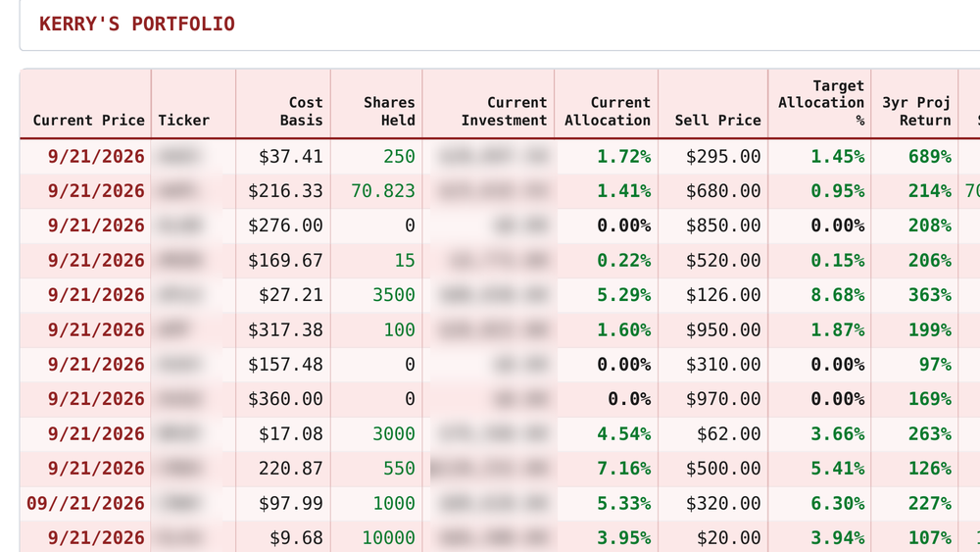980x552 pixels.
Task: Click sell price $680.00
Action: coord(723,190)
